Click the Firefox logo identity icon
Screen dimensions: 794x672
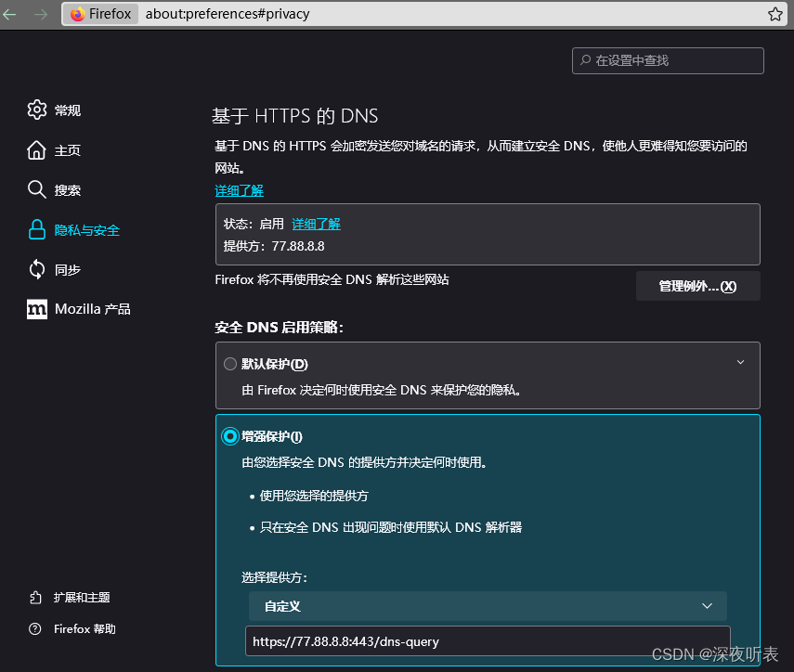tap(77, 14)
